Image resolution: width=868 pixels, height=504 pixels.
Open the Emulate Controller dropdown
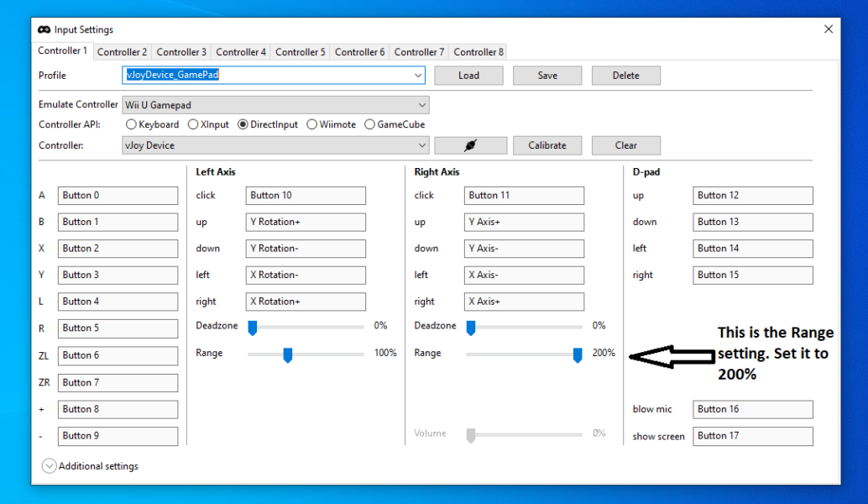tap(275, 105)
